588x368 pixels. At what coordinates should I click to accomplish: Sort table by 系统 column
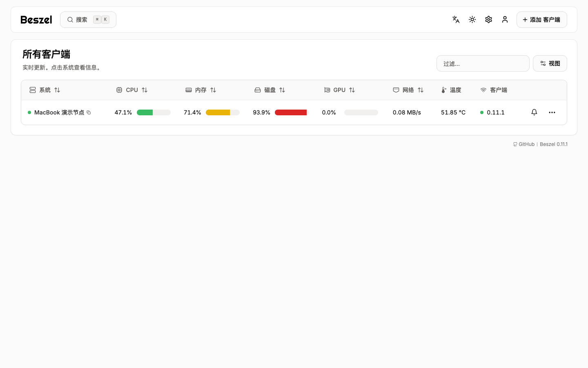click(45, 90)
